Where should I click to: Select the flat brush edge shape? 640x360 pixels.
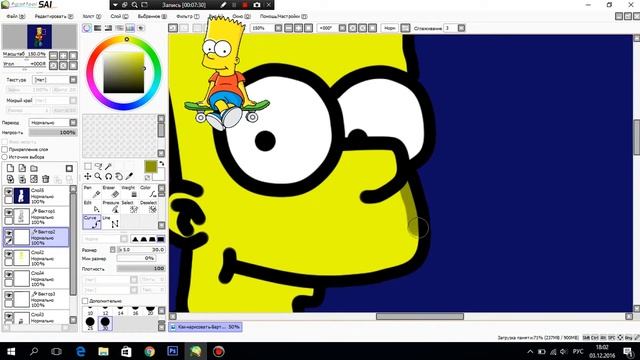(160, 239)
